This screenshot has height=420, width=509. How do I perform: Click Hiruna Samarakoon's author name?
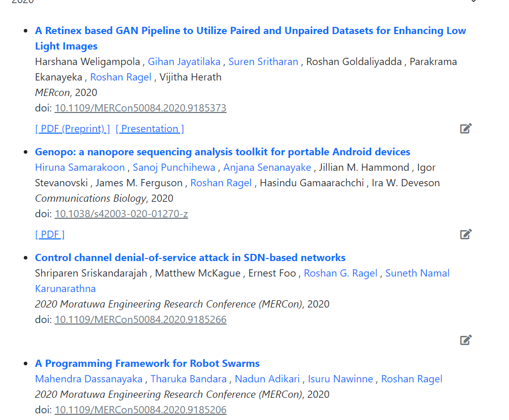pyautogui.click(x=80, y=167)
